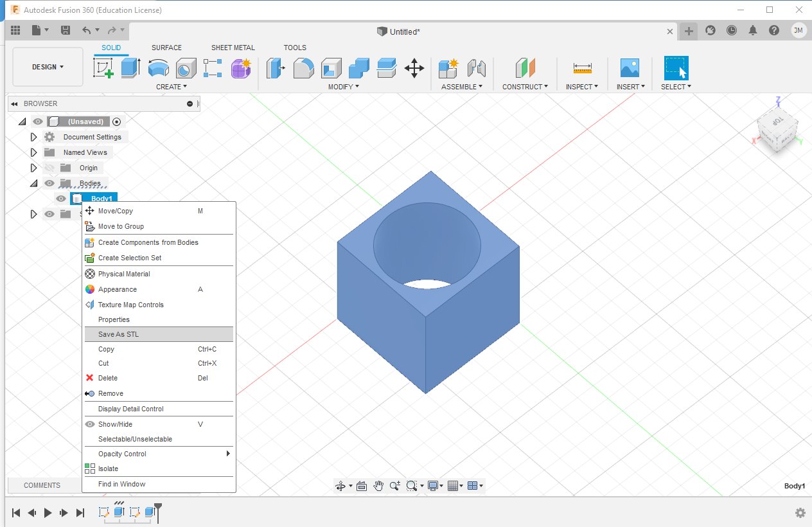Open the ASSEMBLE dropdown menu
Image resolution: width=812 pixels, height=527 pixels.
(x=462, y=87)
